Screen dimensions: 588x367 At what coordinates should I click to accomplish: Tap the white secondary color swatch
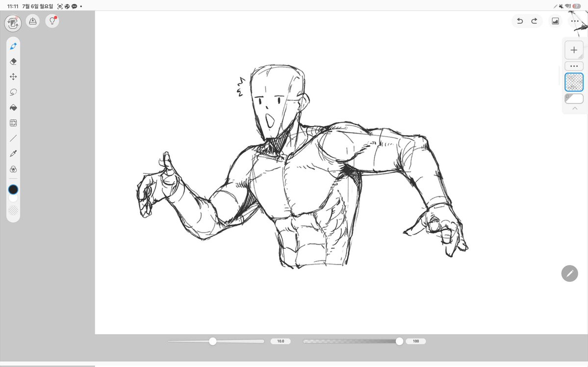coord(13,198)
